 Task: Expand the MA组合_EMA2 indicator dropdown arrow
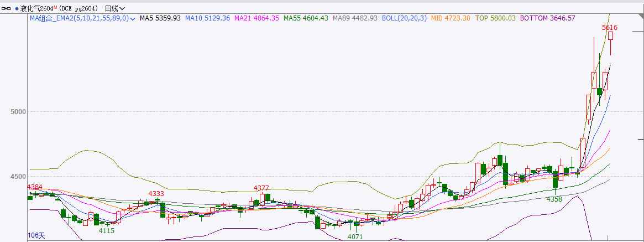[x=133, y=18]
